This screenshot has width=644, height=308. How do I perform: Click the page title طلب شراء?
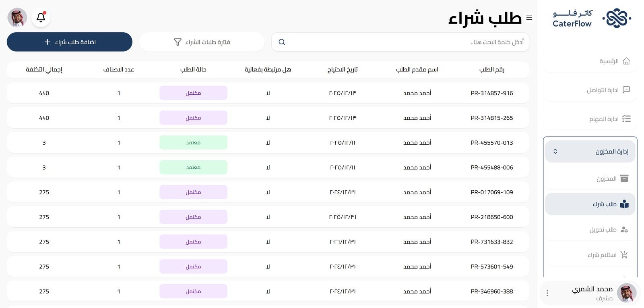pyautogui.click(x=485, y=18)
